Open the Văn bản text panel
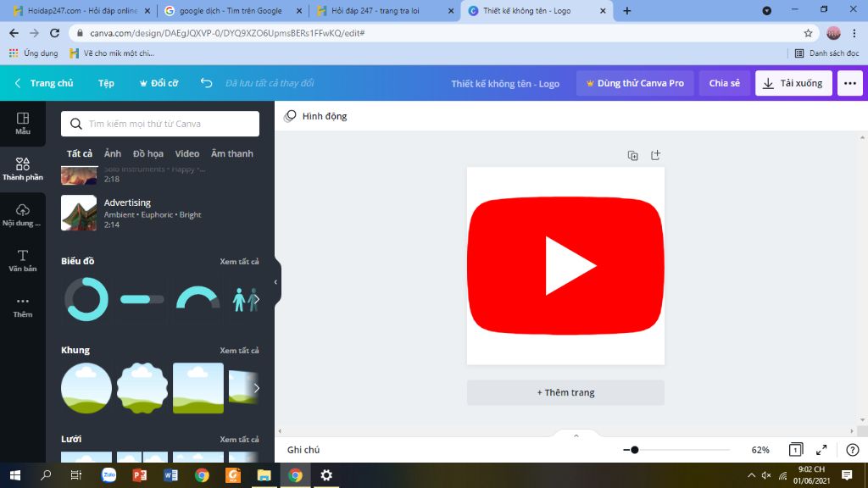This screenshot has height=488, width=868. coord(23,261)
